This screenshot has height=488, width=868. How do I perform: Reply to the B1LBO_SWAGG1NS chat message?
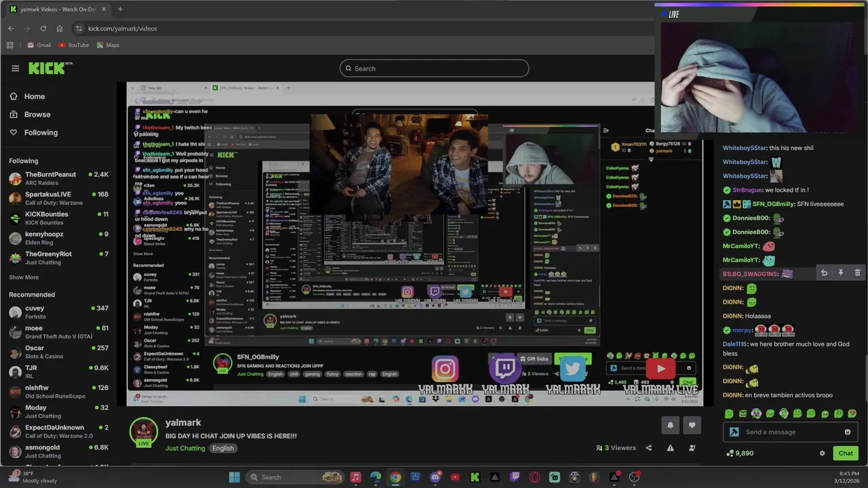[824, 272]
